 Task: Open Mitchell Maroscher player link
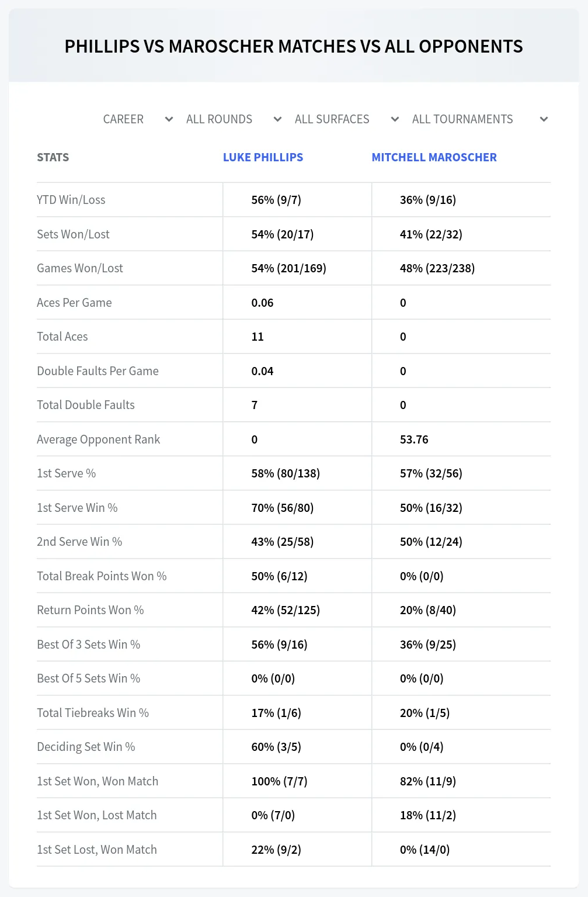(x=434, y=157)
